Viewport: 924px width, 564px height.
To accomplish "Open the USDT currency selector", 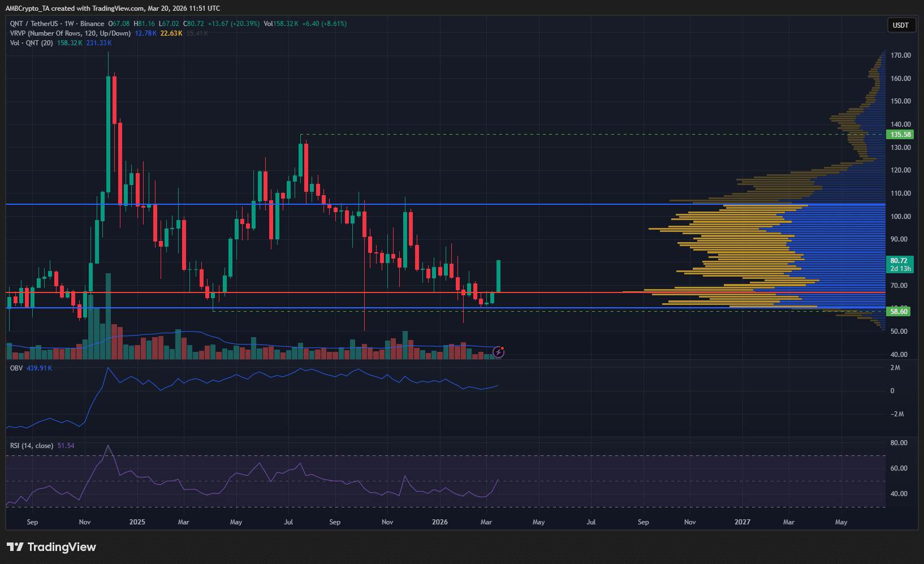I will click(900, 25).
